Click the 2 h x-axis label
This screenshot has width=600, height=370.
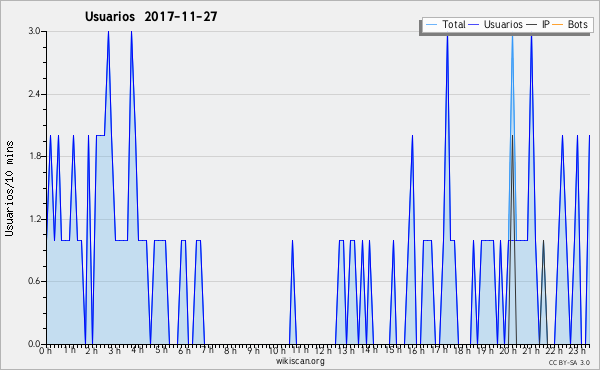click(91, 350)
